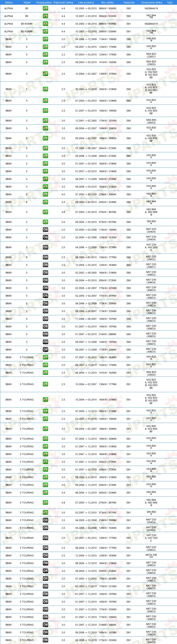The height and width of the screenshot is (644, 177).
Task: Select the M57N 256 D4 engine code
Action: click(151, 556)
